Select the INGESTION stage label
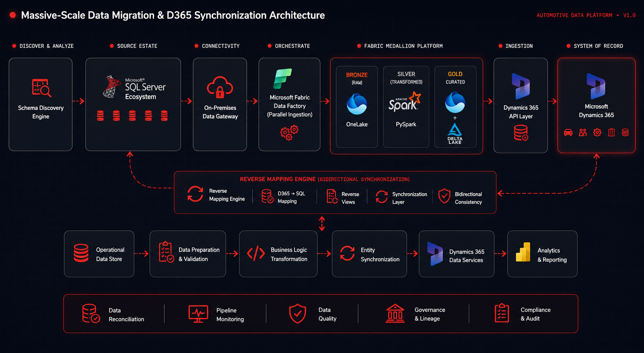Viewport: 644px width, 353px height. [519, 46]
